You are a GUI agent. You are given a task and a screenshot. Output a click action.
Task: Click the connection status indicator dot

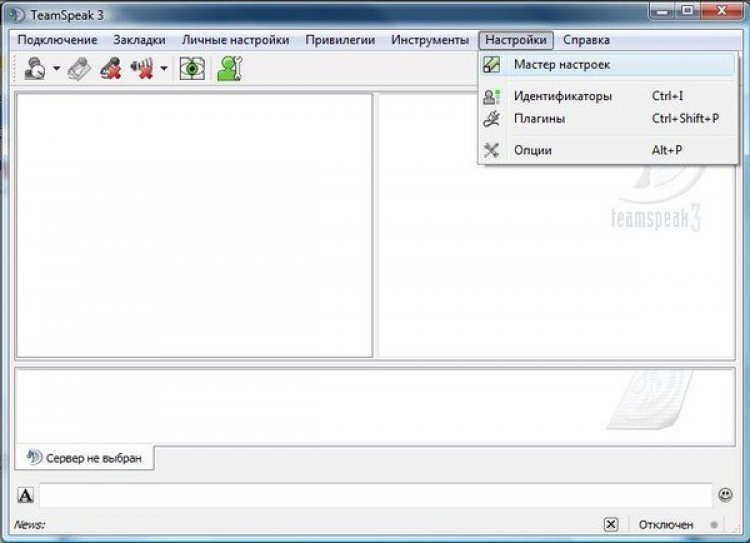coord(714,525)
